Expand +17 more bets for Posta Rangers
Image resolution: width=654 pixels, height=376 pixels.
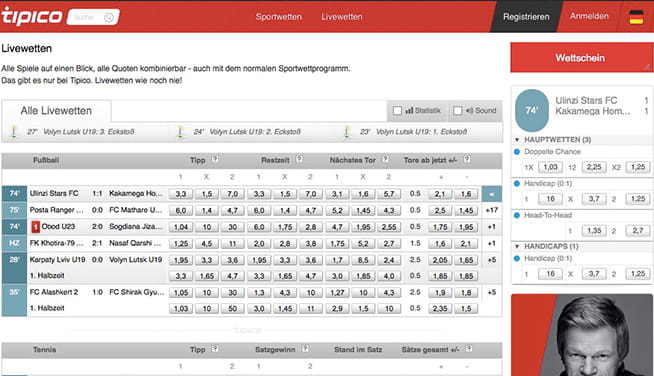(x=492, y=210)
